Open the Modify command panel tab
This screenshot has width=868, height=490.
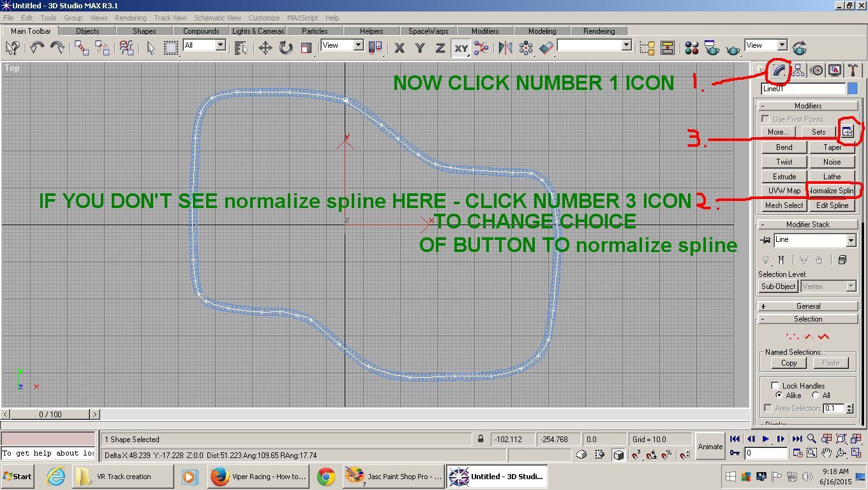point(779,70)
